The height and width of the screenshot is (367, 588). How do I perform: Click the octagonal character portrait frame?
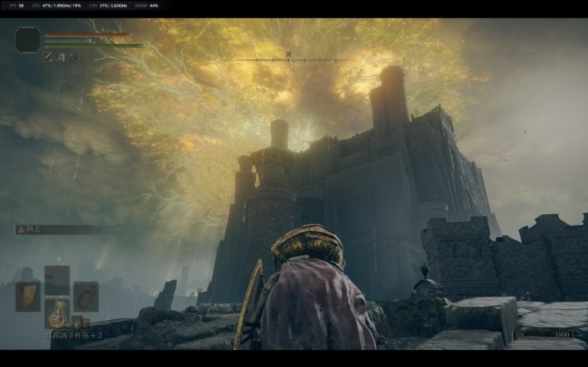(x=28, y=40)
